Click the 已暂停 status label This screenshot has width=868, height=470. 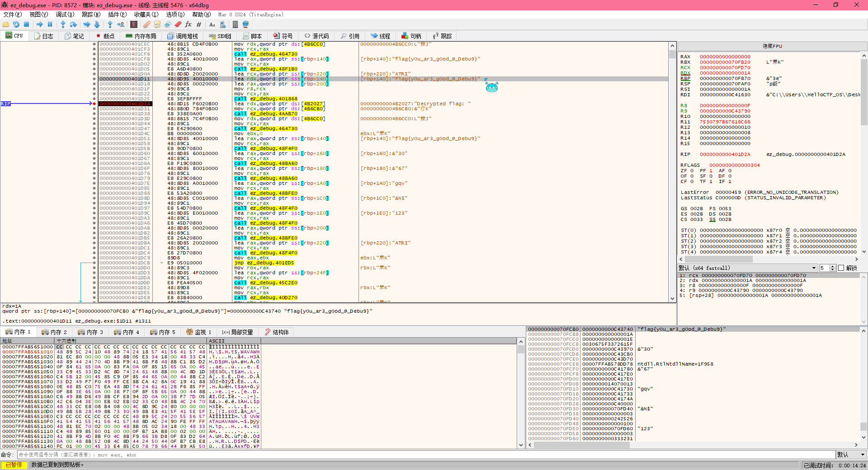(14, 465)
